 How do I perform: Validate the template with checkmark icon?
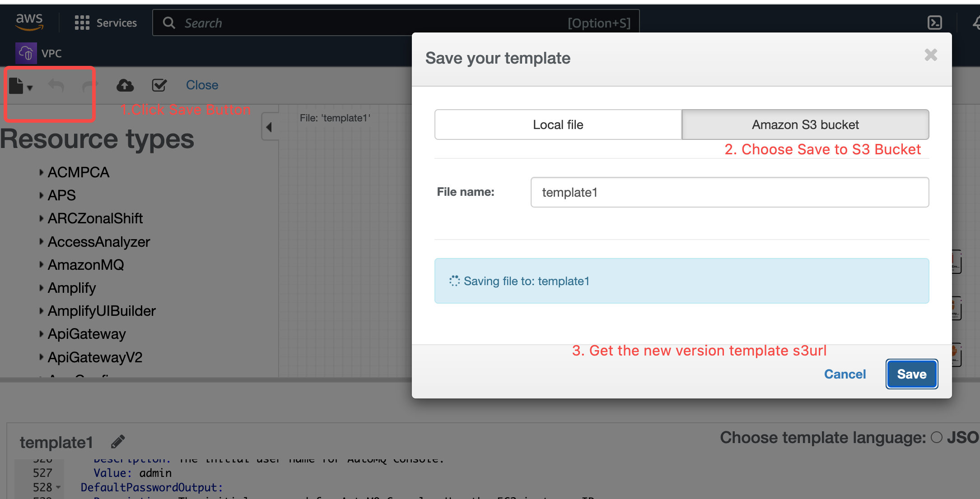[x=159, y=85]
